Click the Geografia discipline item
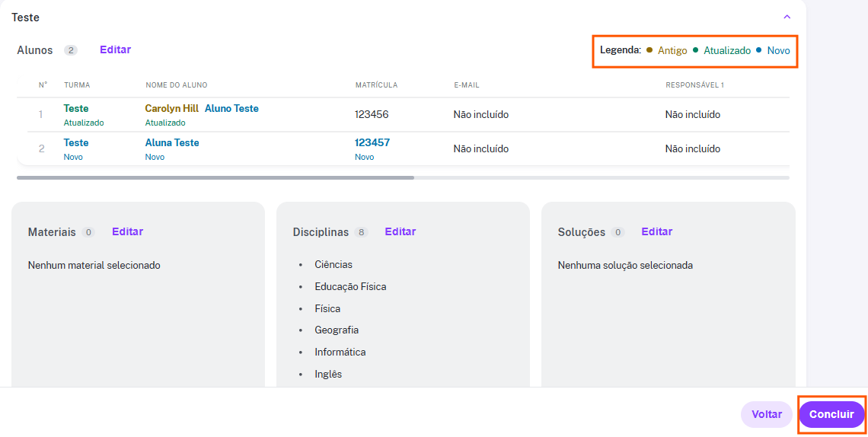Viewport: 868px width, 437px height. coord(337,330)
